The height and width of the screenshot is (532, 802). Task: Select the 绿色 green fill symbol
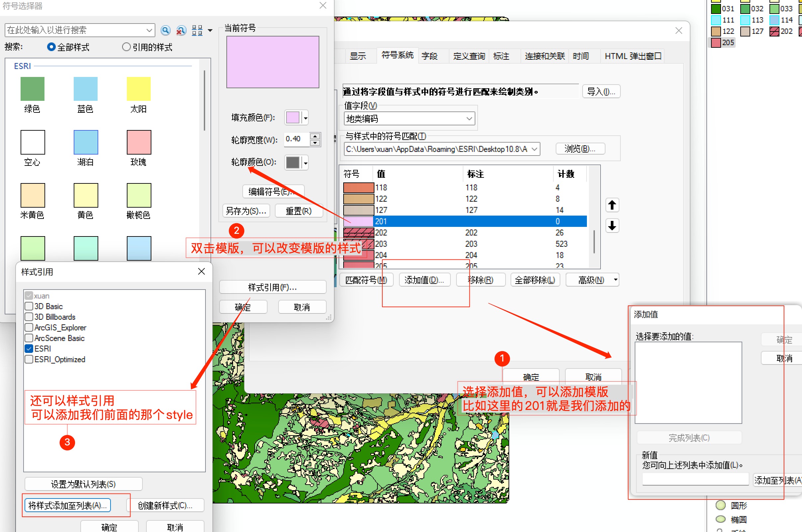(x=32, y=89)
